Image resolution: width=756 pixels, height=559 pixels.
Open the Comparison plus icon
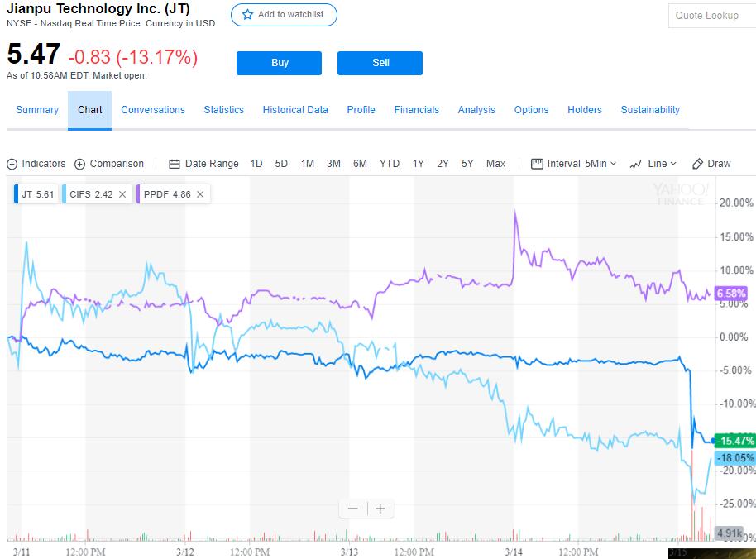click(80, 164)
